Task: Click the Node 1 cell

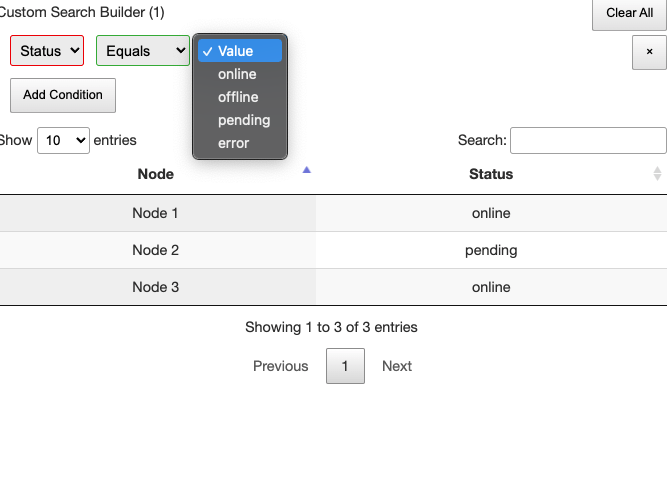Action: 156,213
